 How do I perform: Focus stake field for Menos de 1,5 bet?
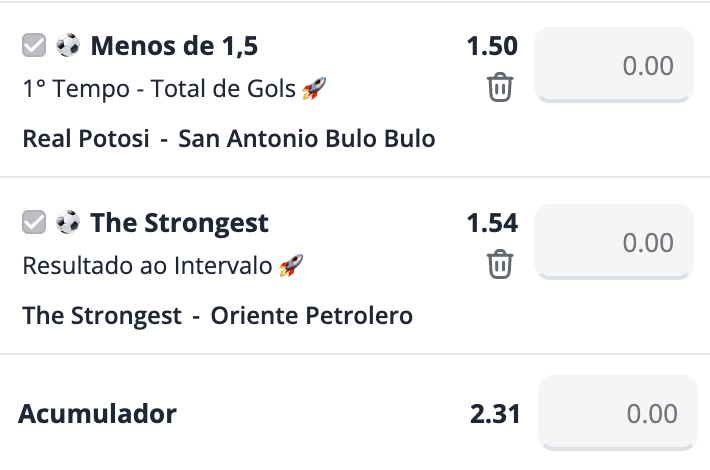coord(614,65)
